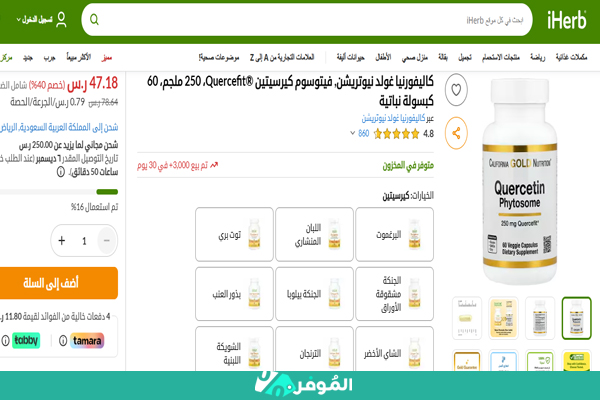
Task: Click the orange share icon
Action: (x=456, y=133)
